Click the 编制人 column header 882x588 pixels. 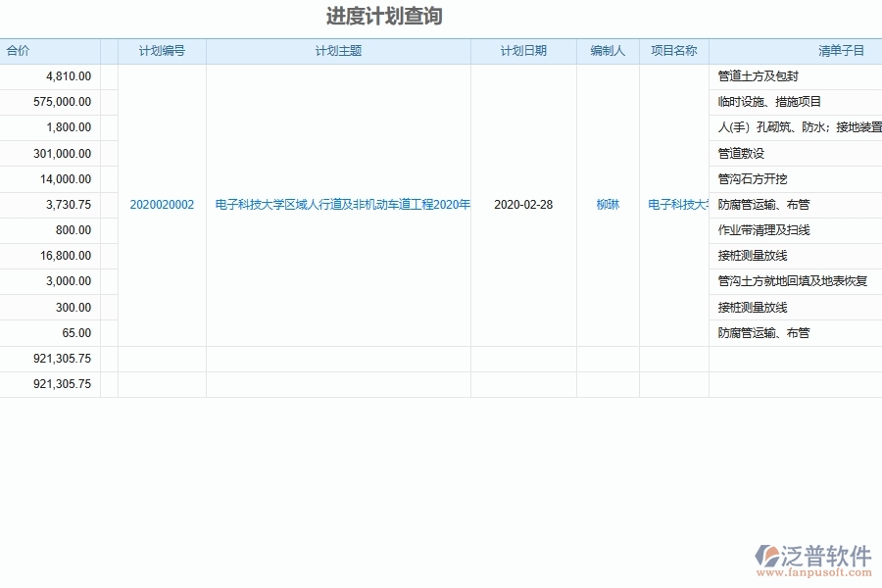[x=607, y=51]
